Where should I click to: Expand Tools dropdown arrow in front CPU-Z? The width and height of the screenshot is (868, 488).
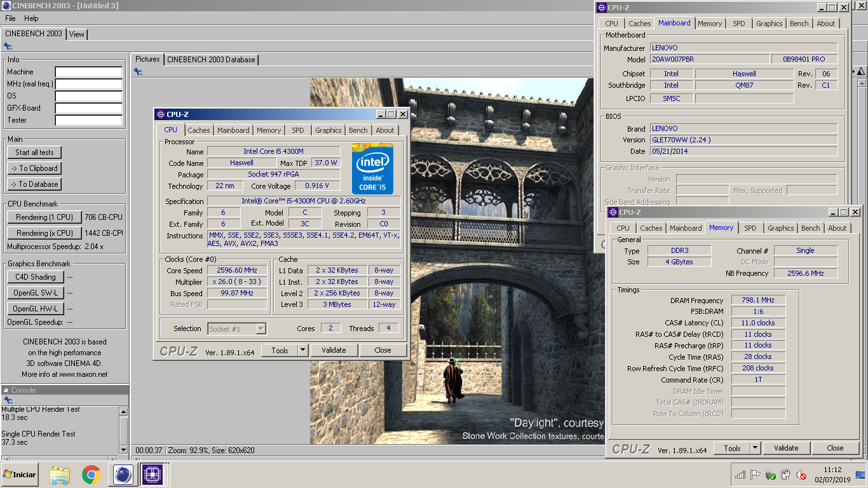coord(303,350)
